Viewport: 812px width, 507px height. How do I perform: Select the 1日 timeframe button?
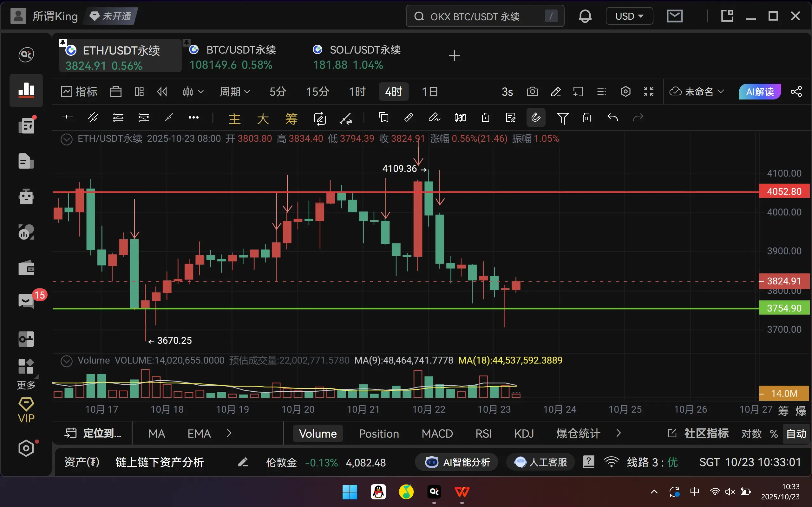pyautogui.click(x=429, y=92)
